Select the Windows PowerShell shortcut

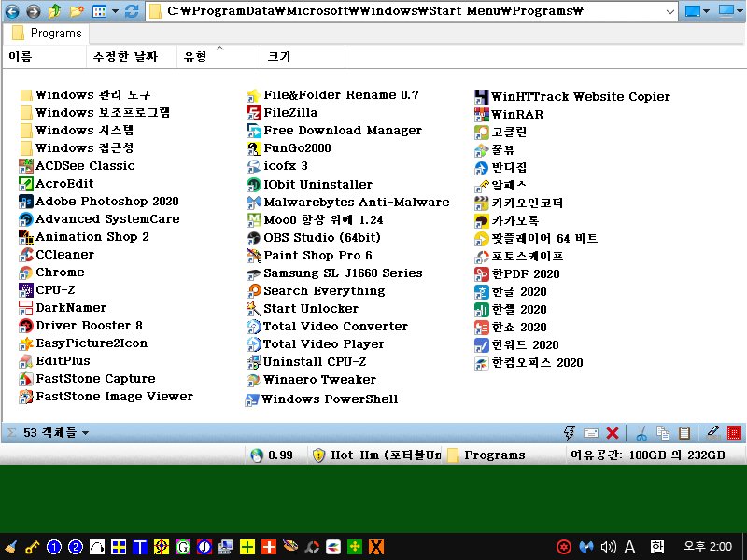pos(321,399)
